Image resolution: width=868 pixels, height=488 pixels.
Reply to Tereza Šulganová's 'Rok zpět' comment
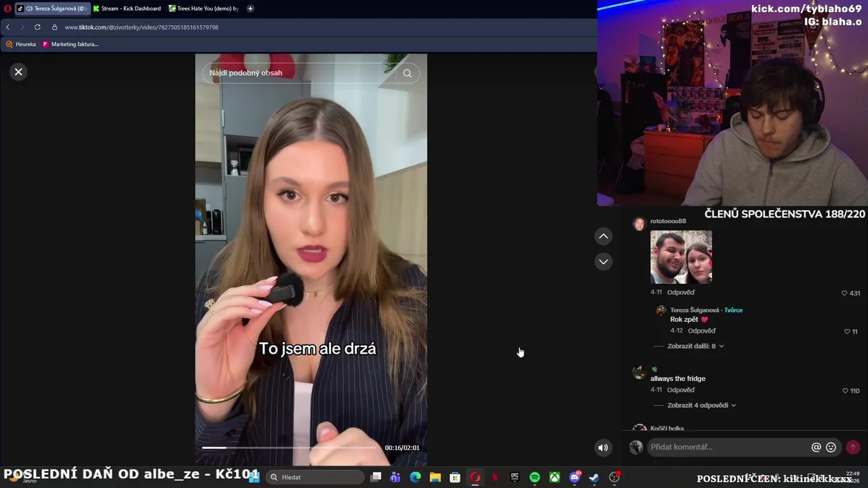pos(702,331)
